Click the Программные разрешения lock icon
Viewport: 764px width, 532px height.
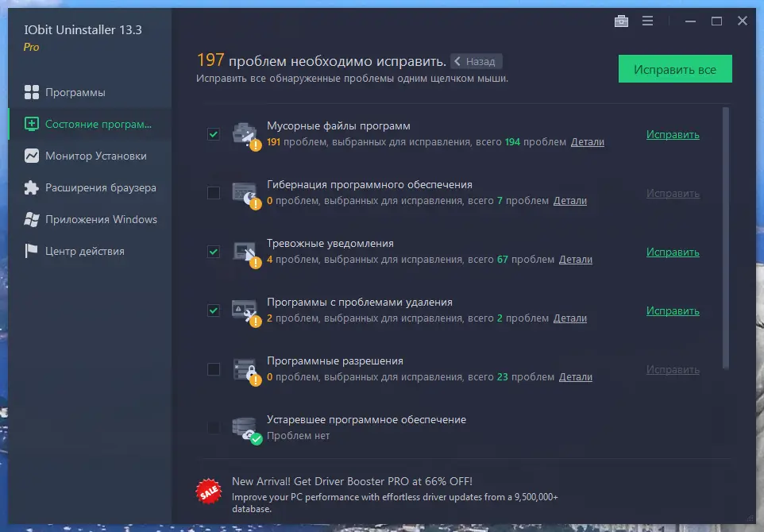tap(246, 372)
